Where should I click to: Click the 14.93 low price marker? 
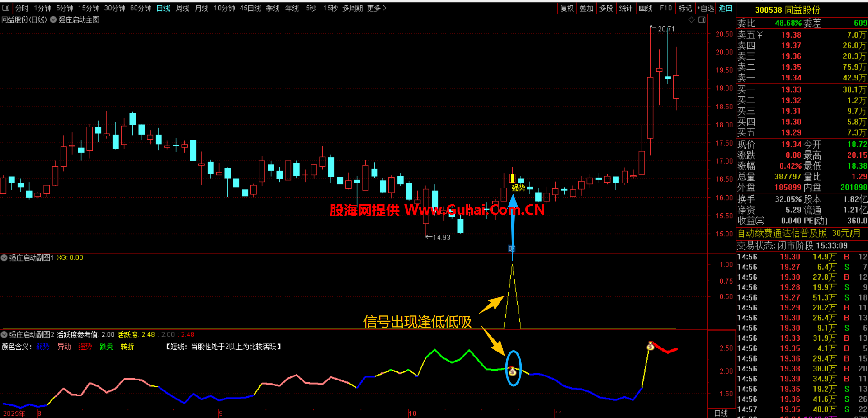pyautogui.click(x=440, y=237)
